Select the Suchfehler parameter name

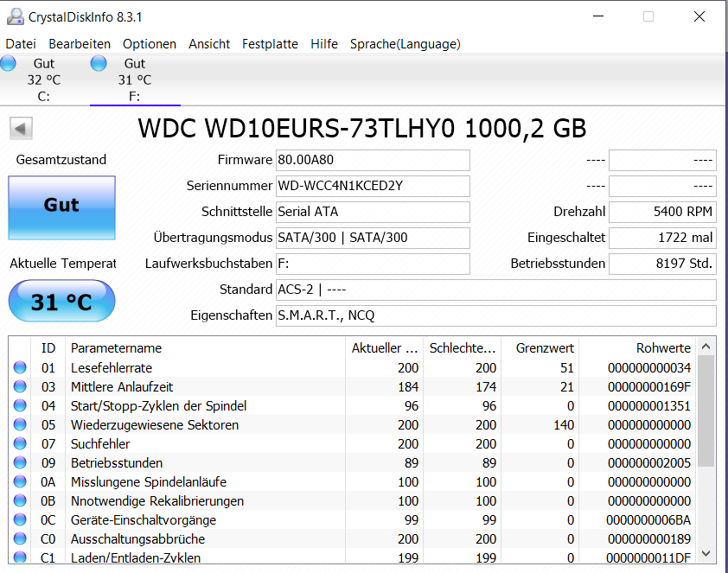click(x=100, y=444)
